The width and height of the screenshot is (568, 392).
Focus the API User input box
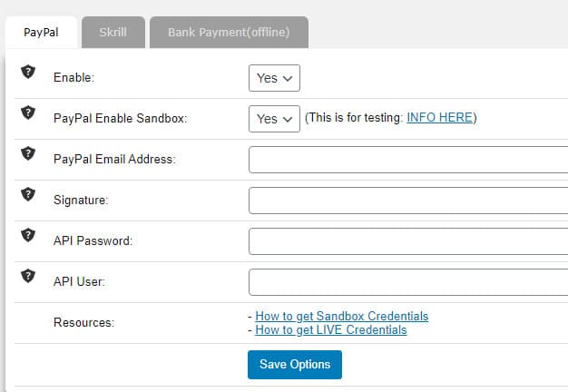(x=408, y=282)
